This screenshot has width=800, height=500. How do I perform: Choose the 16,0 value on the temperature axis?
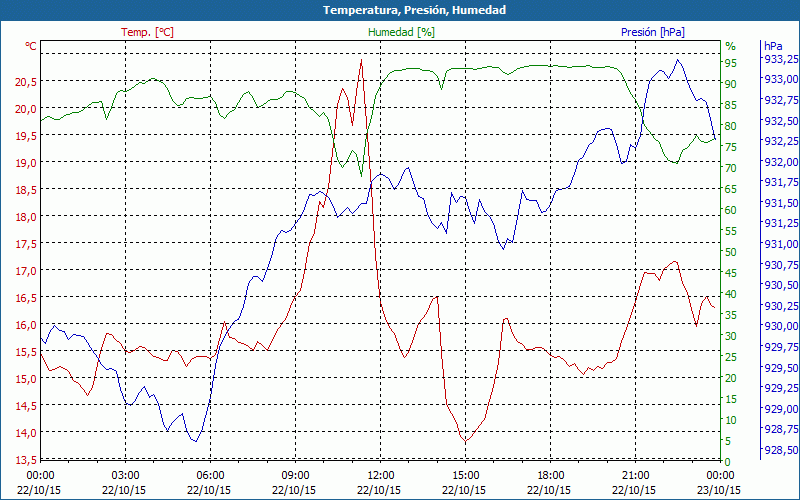(27, 324)
